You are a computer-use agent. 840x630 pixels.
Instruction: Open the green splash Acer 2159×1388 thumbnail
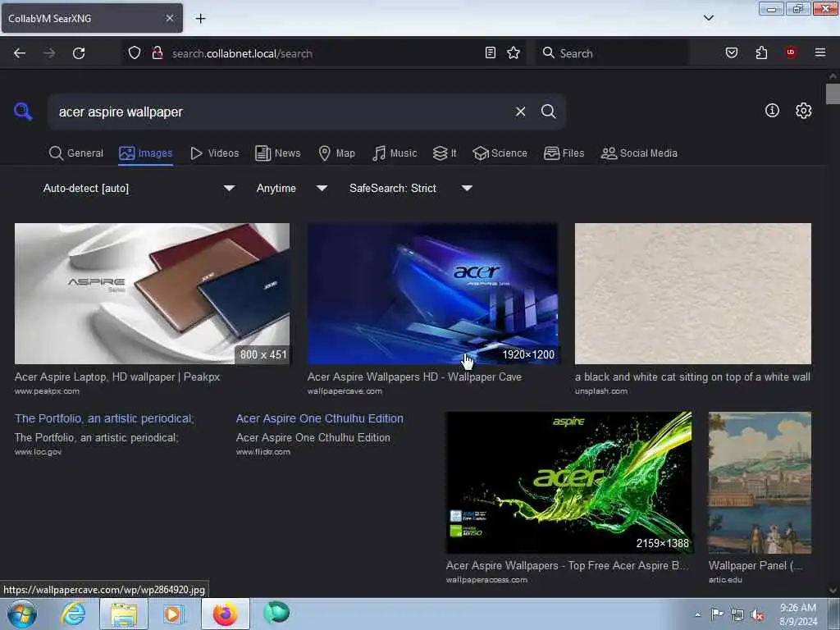point(569,482)
